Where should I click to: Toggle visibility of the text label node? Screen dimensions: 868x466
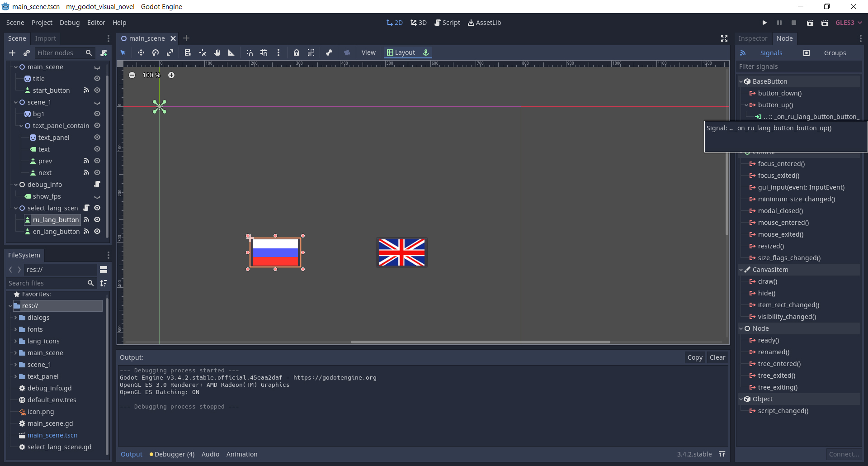[97, 149]
